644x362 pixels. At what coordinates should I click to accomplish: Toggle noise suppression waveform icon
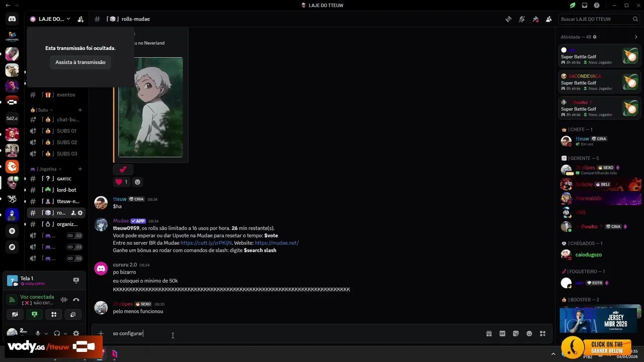click(x=64, y=300)
